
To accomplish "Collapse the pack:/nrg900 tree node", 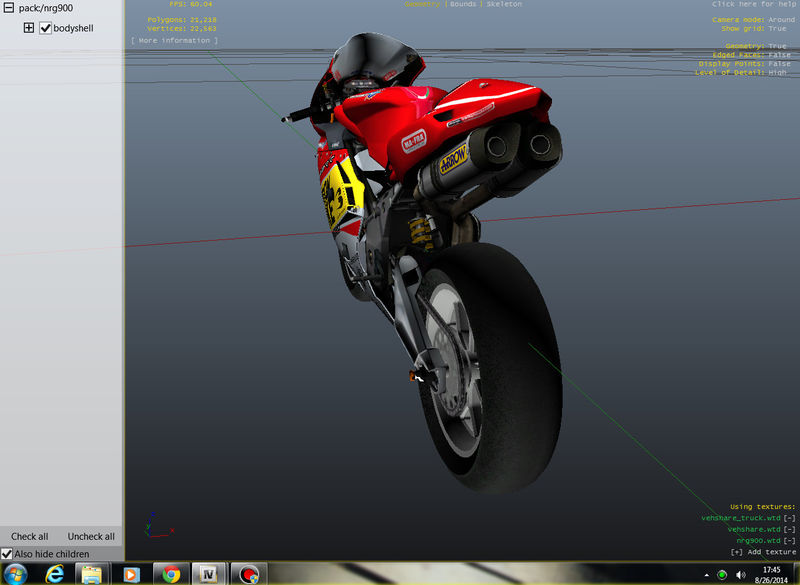I will pos(9,8).
